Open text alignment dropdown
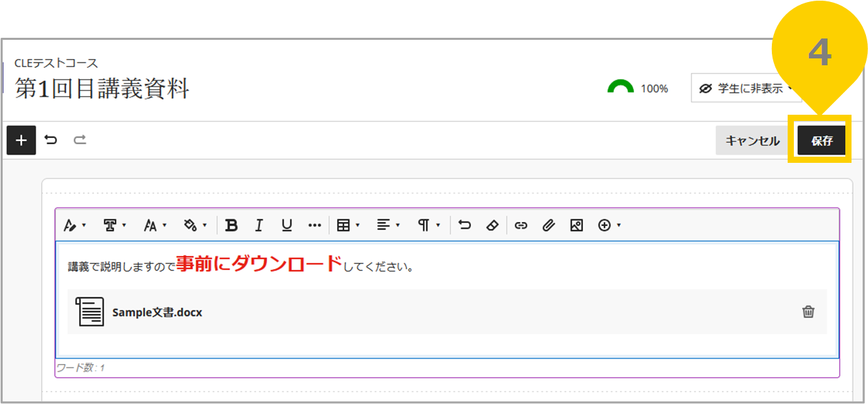 click(x=389, y=225)
